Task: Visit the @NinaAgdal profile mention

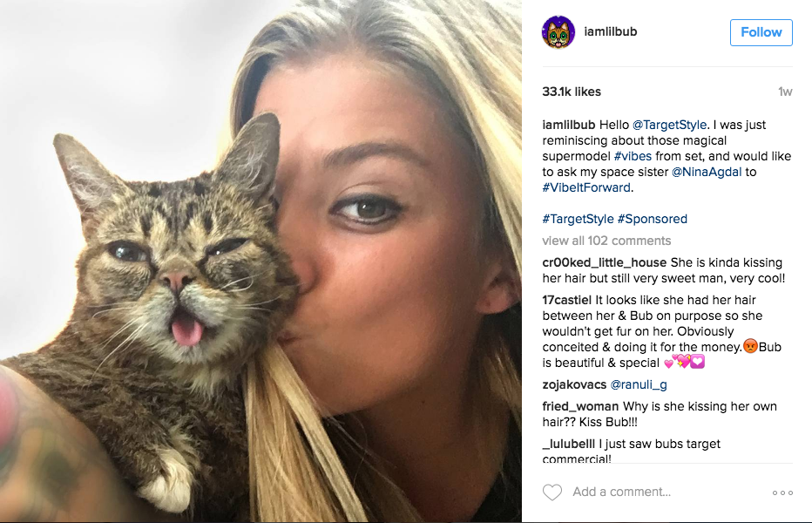Action: click(x=707, y=172)
